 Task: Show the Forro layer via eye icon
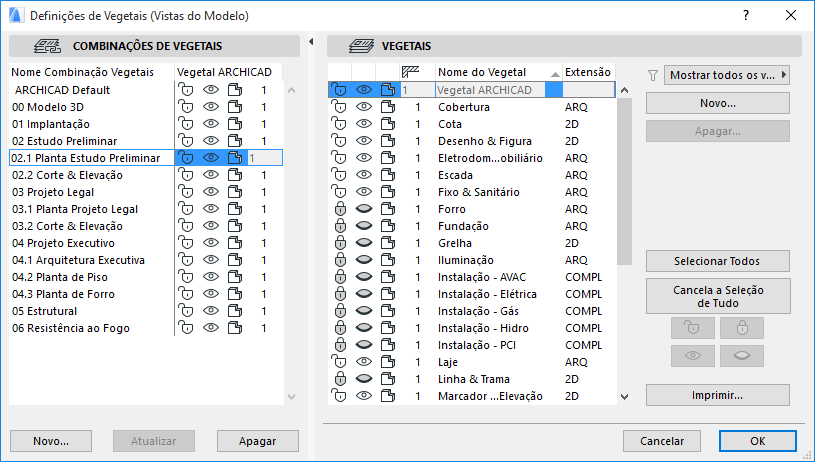pyautogui.click(x=364, y=209)
